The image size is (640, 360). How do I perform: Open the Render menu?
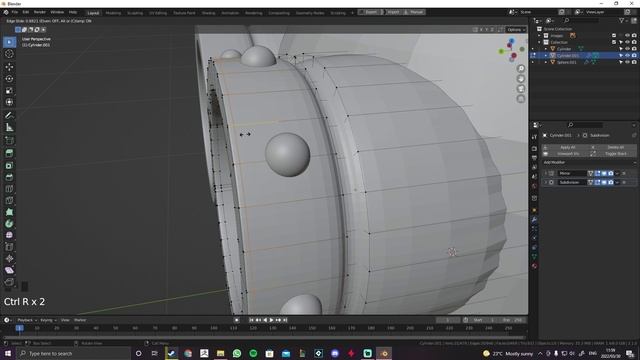pos(40,12)
